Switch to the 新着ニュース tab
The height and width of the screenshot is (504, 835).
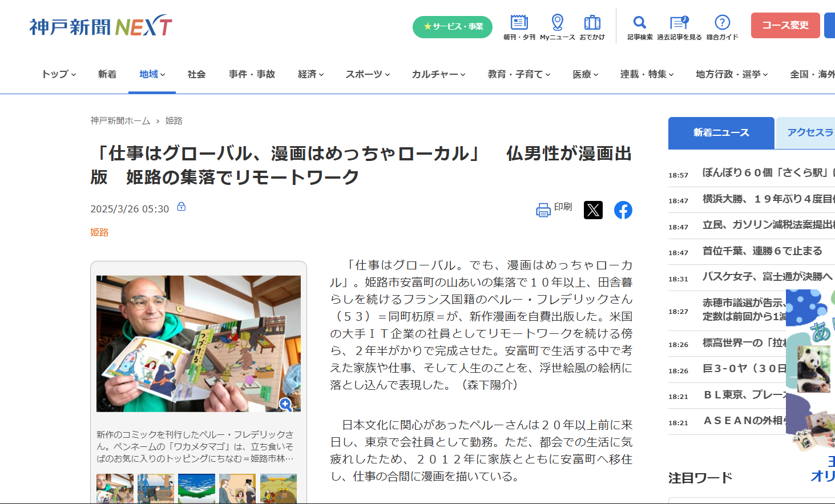[x=721, y=133]
